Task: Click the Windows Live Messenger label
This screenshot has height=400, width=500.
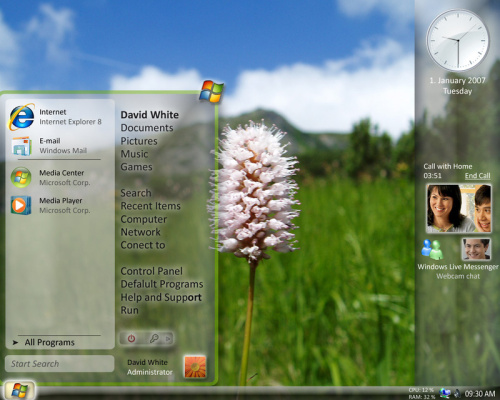Action: pyautogui.click(x=458, y=267)
